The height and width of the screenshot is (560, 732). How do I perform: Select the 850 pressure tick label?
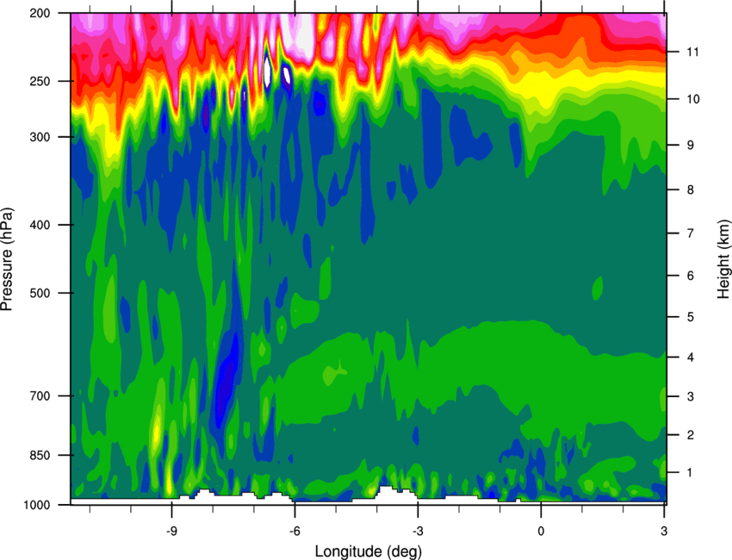click(x=40, y=455)
